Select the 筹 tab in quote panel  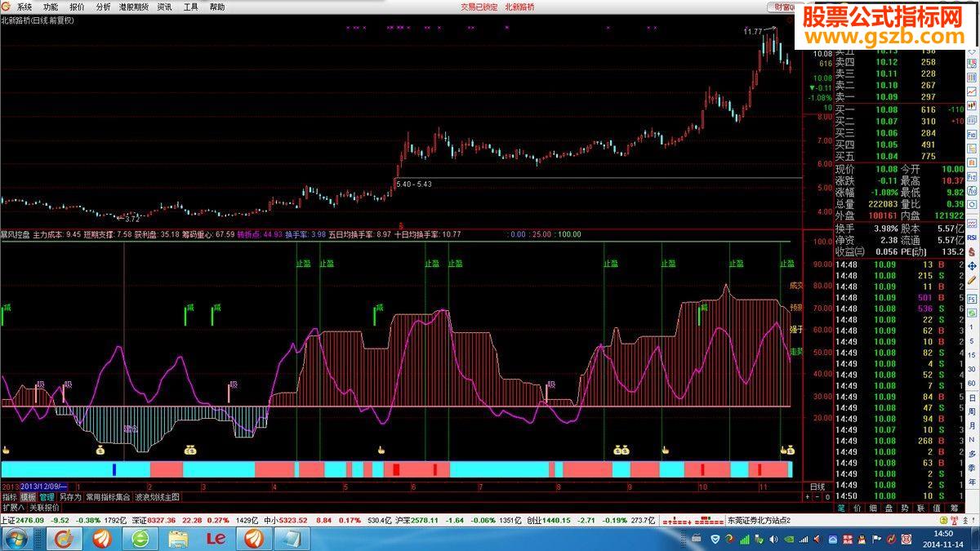point(955,508)
